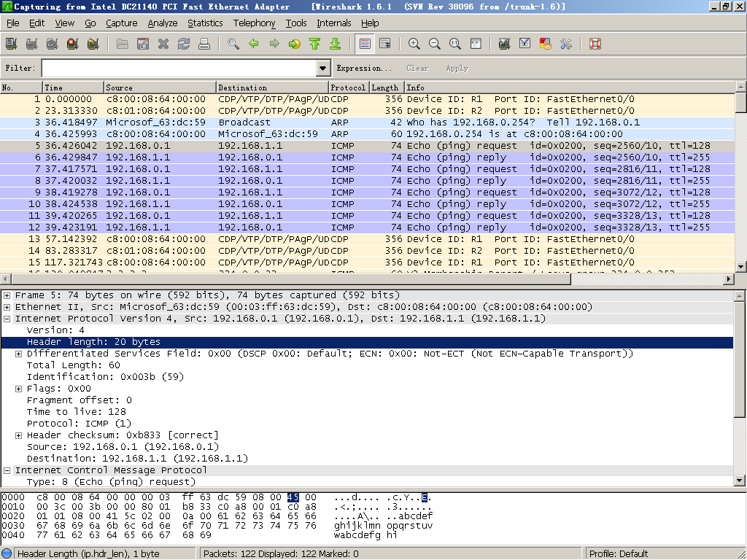Select the 'Time to live: 128' line
Image resolution: width=747 pixels, height=560 pixels.
76,412
